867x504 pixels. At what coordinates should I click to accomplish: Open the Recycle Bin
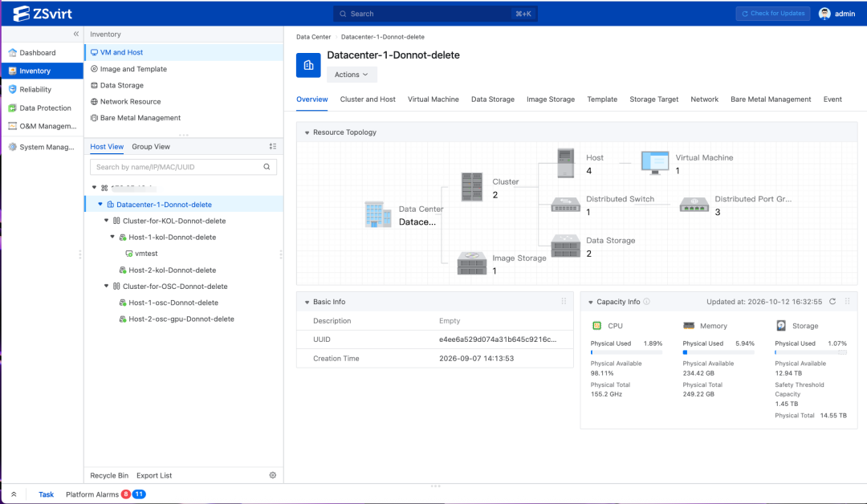pos(109,475)
